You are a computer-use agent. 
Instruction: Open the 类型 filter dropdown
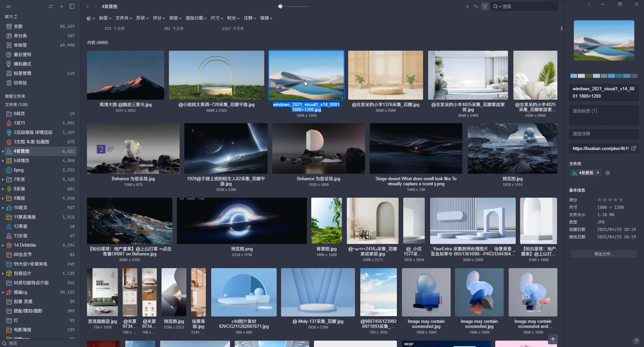coord(175,18)
